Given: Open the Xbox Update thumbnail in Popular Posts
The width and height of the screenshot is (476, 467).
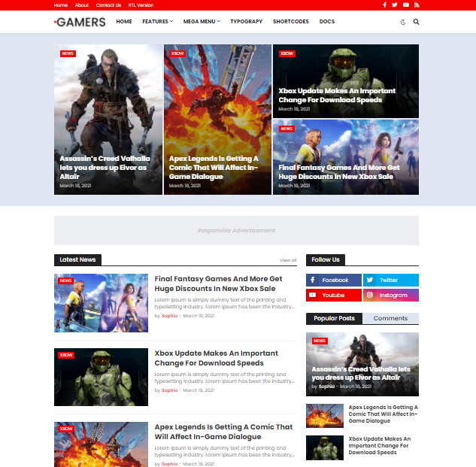Looking at the screenshot, I should click(x=325, y=448).
